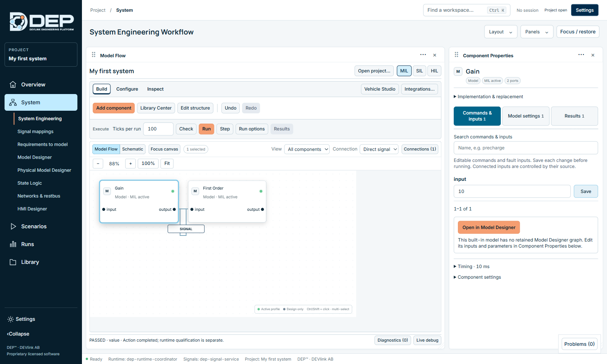The height and width of the screenshot is (364, 607).
Task: Toggle the Model Flow view
Action: [x=106, y=149]
